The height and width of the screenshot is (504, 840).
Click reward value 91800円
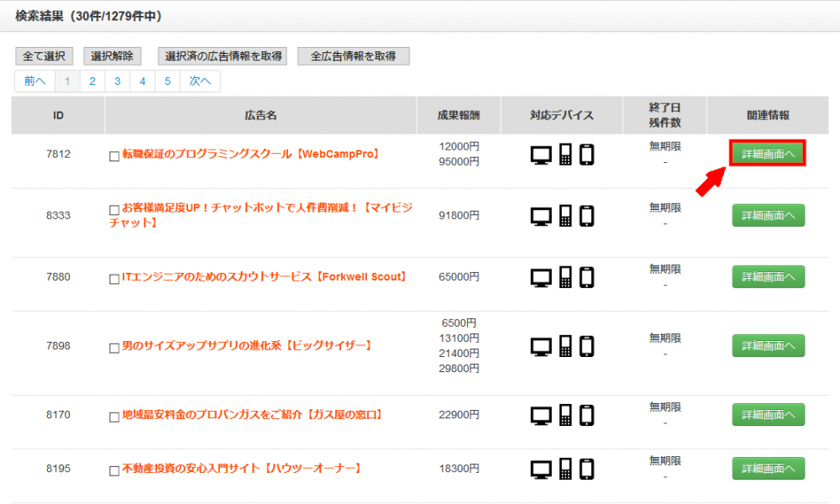[459, 215]
